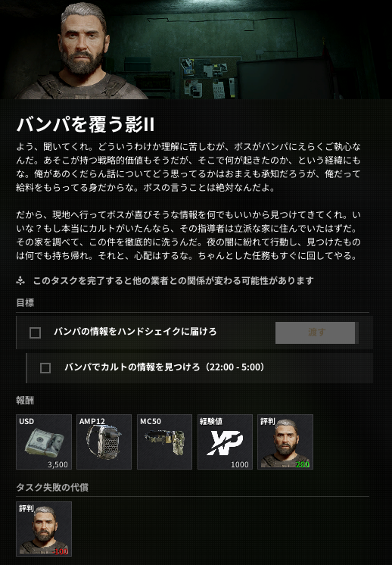Select sub-objective text with 22:00 - 5:00
Screen dimensions: 392x565
tap(165, 367)
